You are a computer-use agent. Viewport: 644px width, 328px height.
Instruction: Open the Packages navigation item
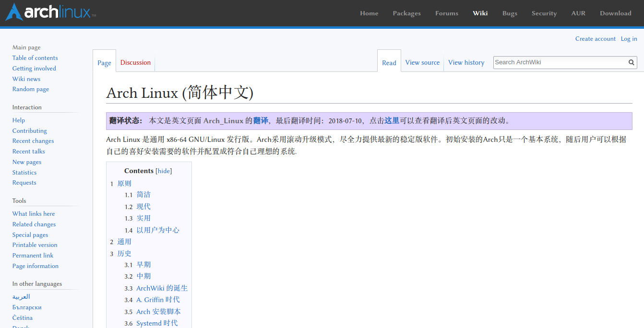point(406,13)
